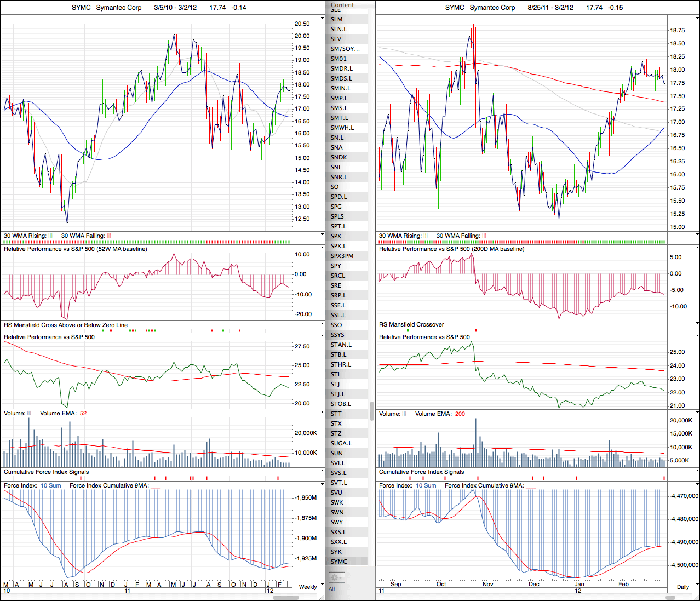Select SPY in the symbol list
Image resolution: width=700 pixels, height=601 pixels.
[x=336, y=266]
